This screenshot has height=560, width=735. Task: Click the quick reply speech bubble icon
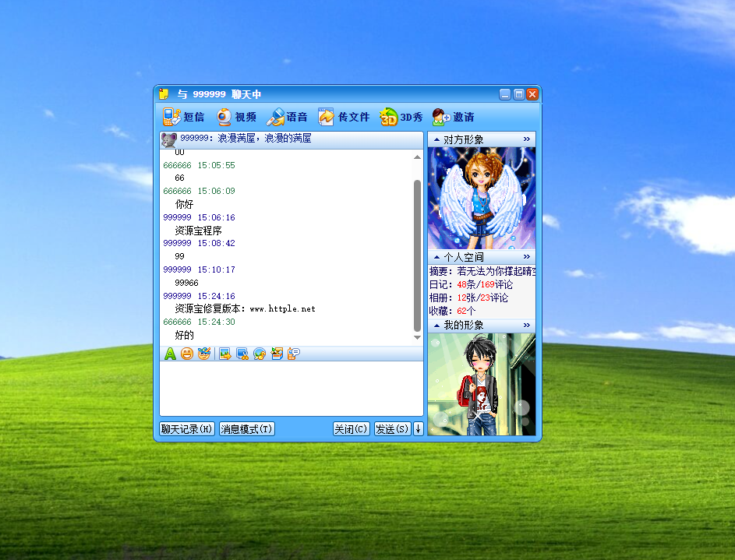294,353
